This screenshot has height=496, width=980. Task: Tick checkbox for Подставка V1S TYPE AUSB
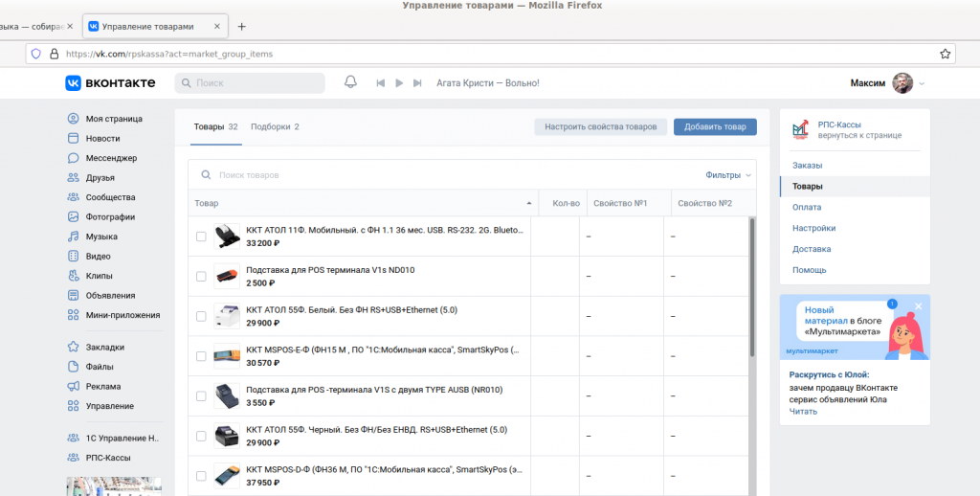pyautogui.click(x=201, y=395)
